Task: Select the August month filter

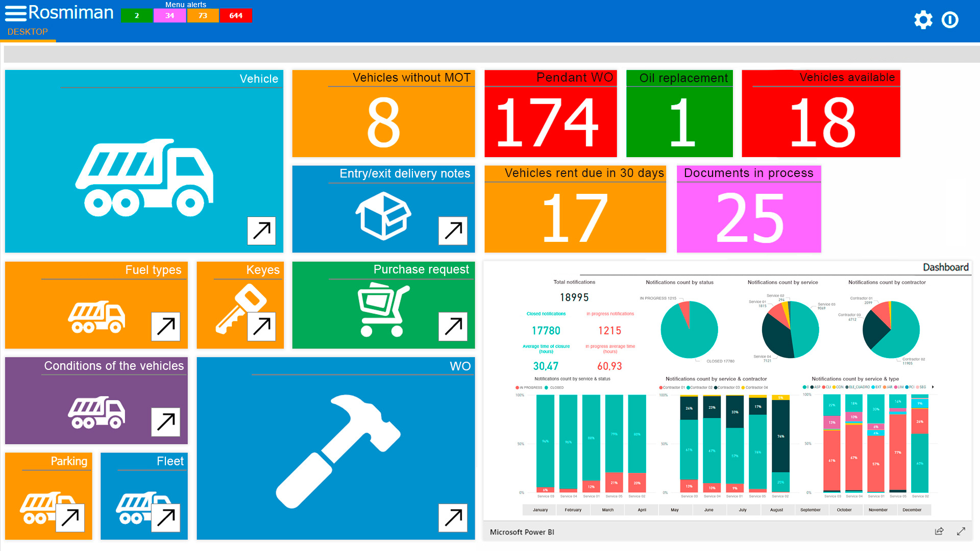Action: point(777,510)
